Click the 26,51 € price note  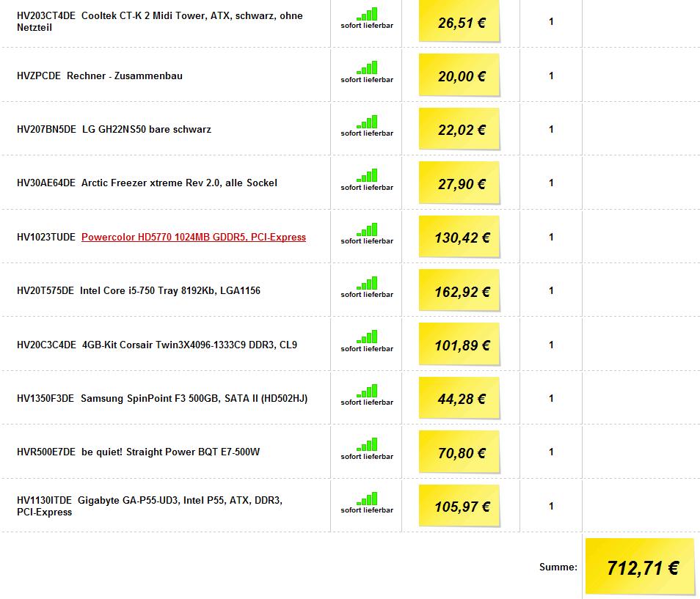[x=459, y=21]
